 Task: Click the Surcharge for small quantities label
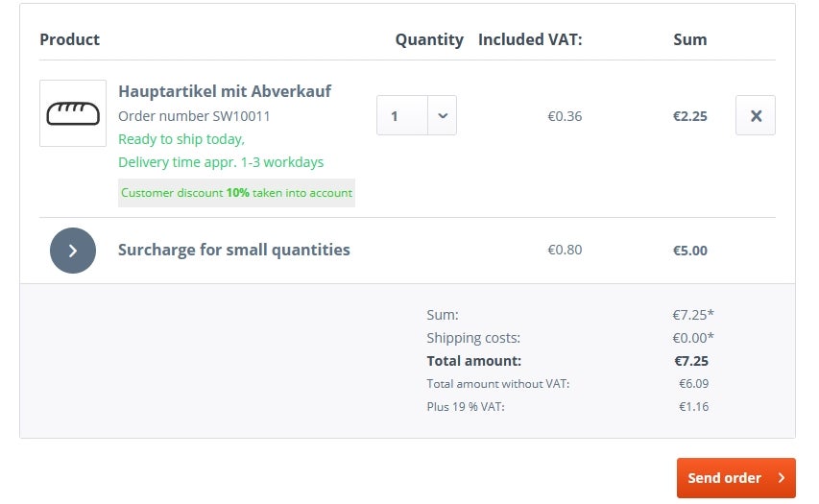(x=234, y=250)
